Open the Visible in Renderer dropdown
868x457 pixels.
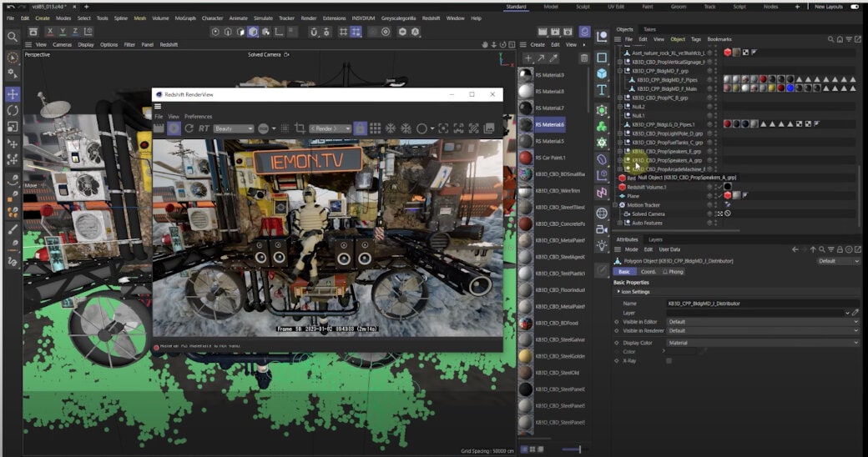pyautogui.click(x=764, y=331)
